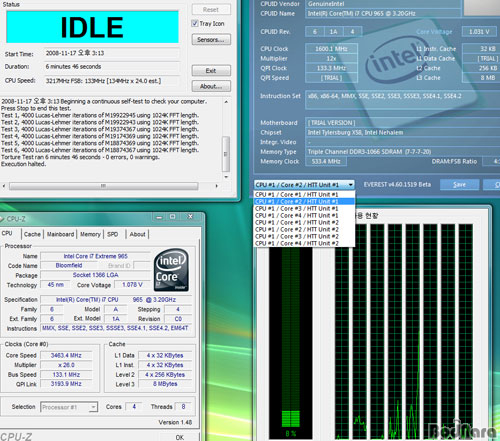Click the Save button in EVEREST
Image resolution: width=500 pixels, height=441 pixels.
pos(459,185)
